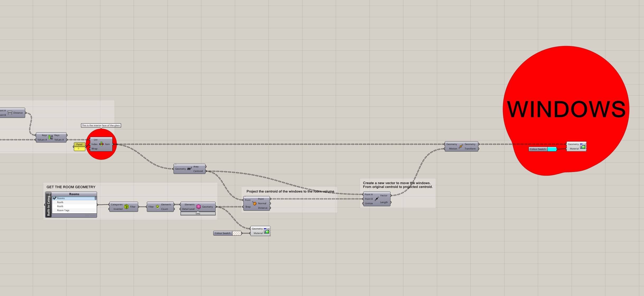Click the Built-In Categories vertical label
Image resolution: width=644 pixels, height=296 pixels.
pos(49,204)
